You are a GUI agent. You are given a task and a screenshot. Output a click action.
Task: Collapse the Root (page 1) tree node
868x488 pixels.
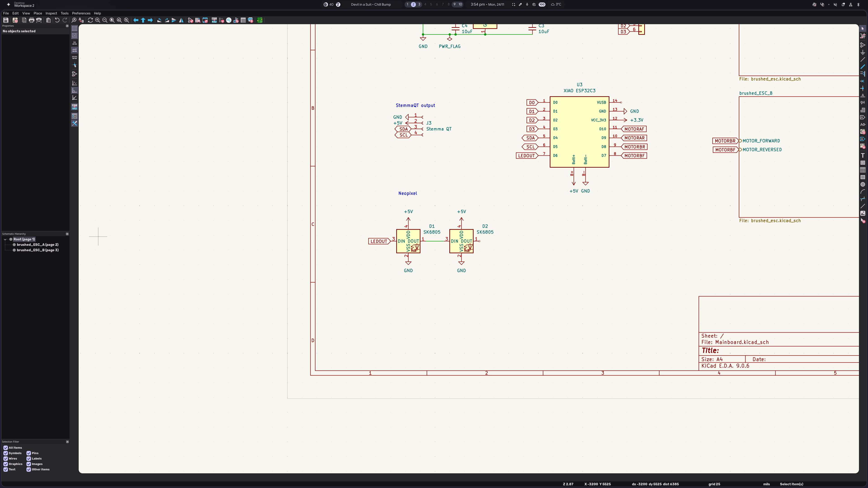pyautogui.click(x=5, y=239)
